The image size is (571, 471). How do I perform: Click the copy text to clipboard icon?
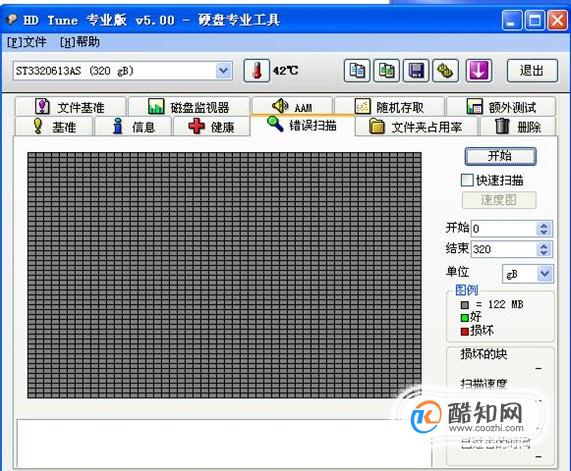click(357, 70)
